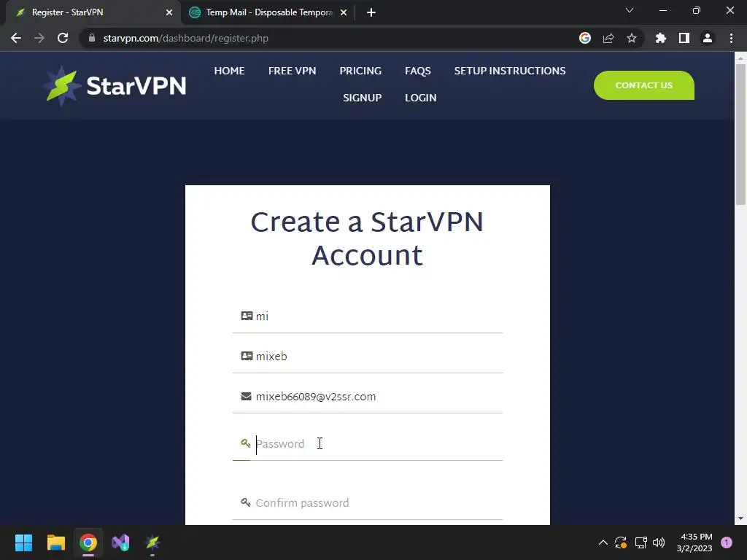
Task: Click the key icon in Password field
Action: click(x=245, y=443)
